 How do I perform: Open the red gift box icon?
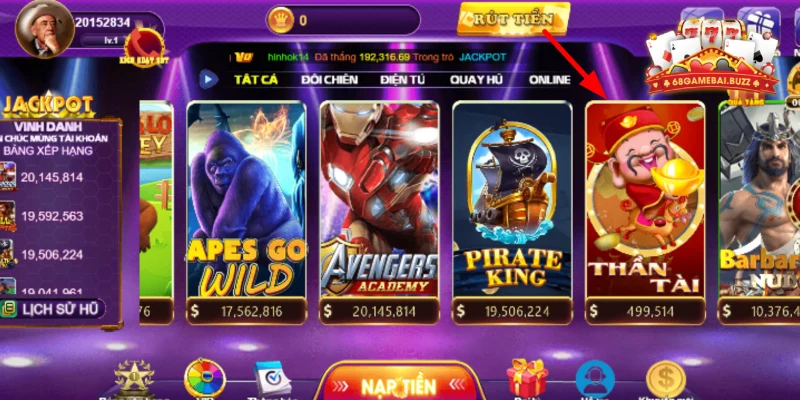click(527, 377)
